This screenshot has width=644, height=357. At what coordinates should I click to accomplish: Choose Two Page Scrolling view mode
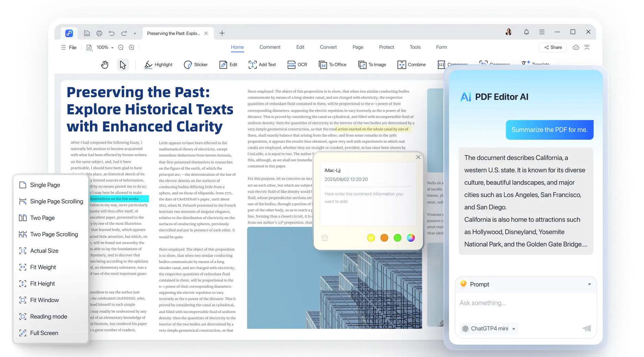point(51,234)
